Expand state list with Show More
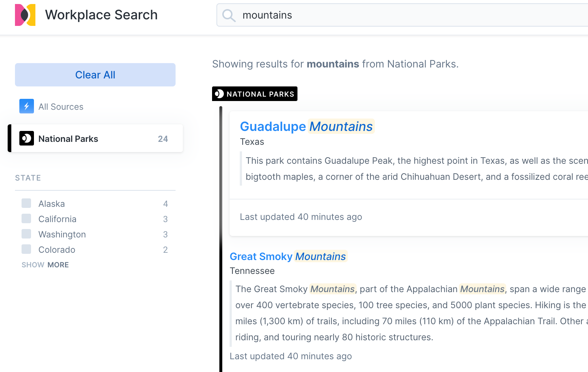 tap(45, 265)
